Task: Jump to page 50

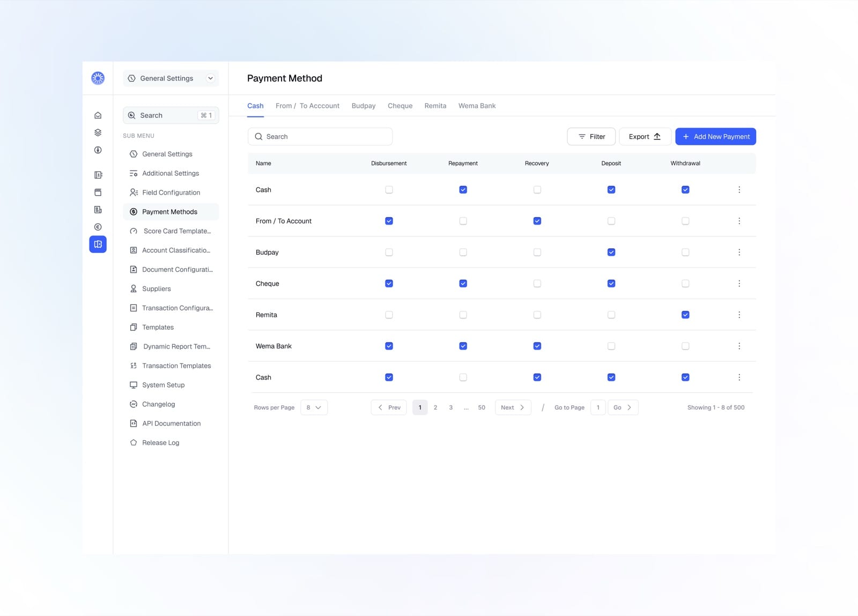Action: [x=482, y=407]
